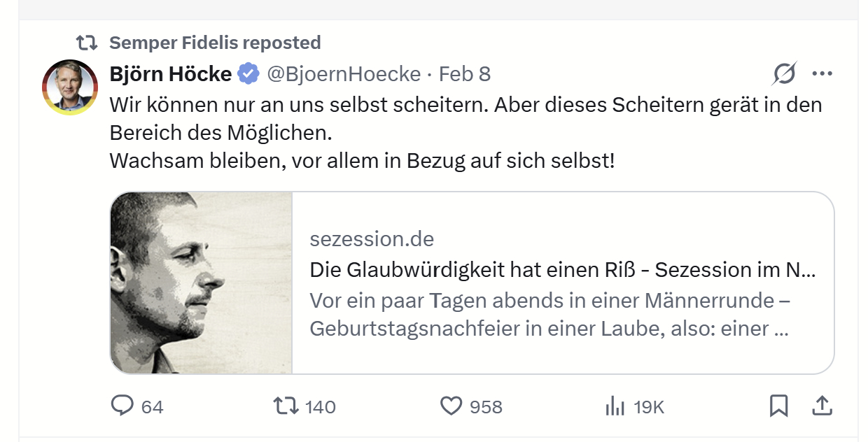
Task: Click the share upload arrow icon
Action: [x=822, y=406]
